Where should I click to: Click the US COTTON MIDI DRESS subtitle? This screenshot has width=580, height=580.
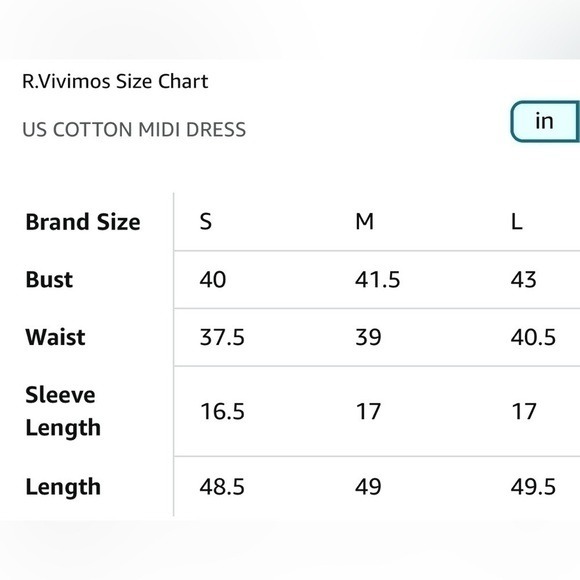(134, 129)
